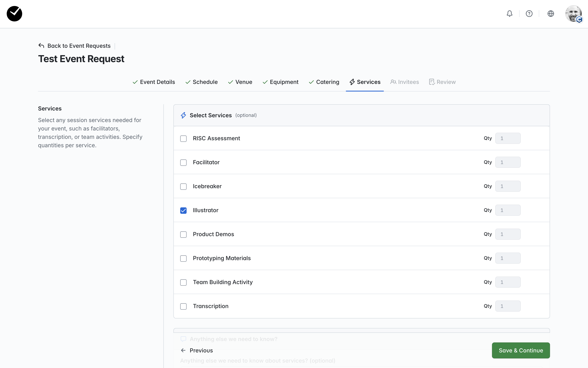Click the black checkmark app logo

(14, 14)
